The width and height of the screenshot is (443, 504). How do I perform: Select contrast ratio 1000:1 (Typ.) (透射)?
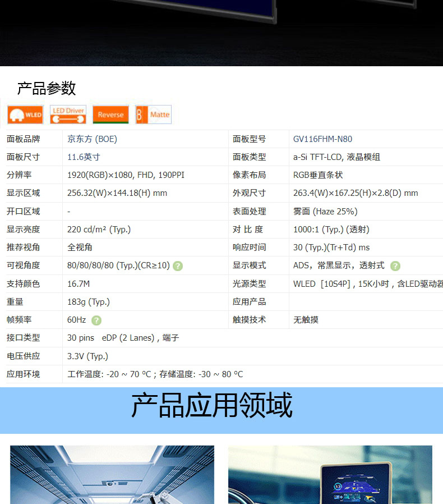[331, 230]
